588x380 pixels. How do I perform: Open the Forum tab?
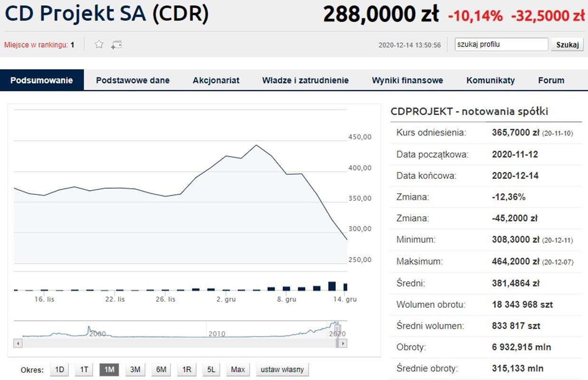(x=551, y=80)
